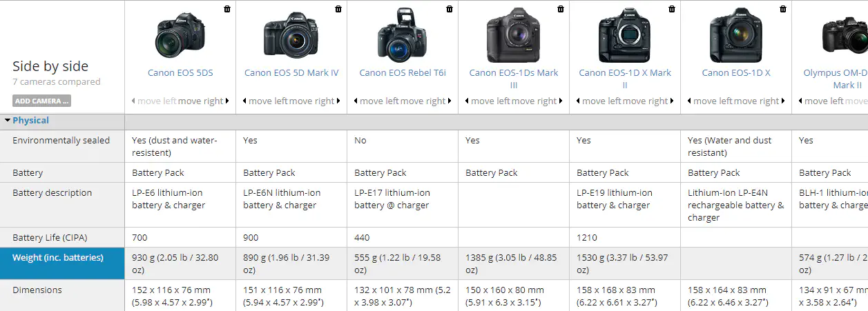Open Canon EOS Rebel T6i link

tap(402, 72)
